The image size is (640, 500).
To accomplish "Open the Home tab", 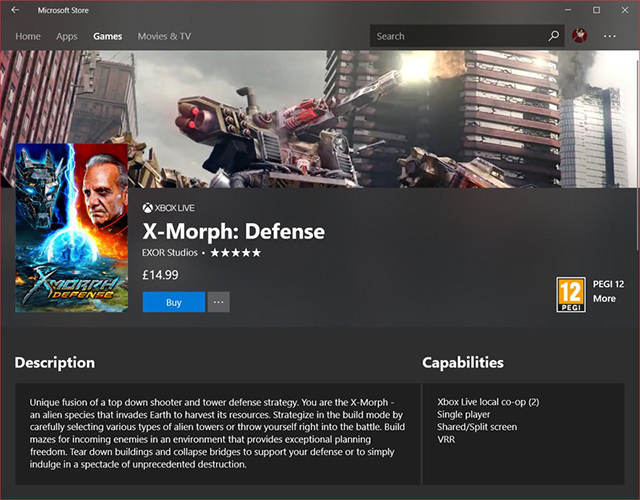I will 28,36.
